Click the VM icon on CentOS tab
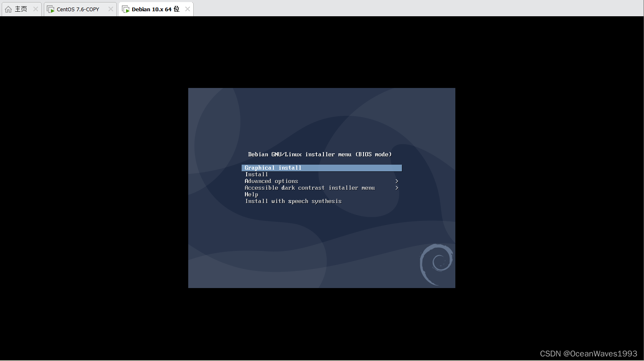Screen dimensions: 644x361 click(x=51, y=9)
